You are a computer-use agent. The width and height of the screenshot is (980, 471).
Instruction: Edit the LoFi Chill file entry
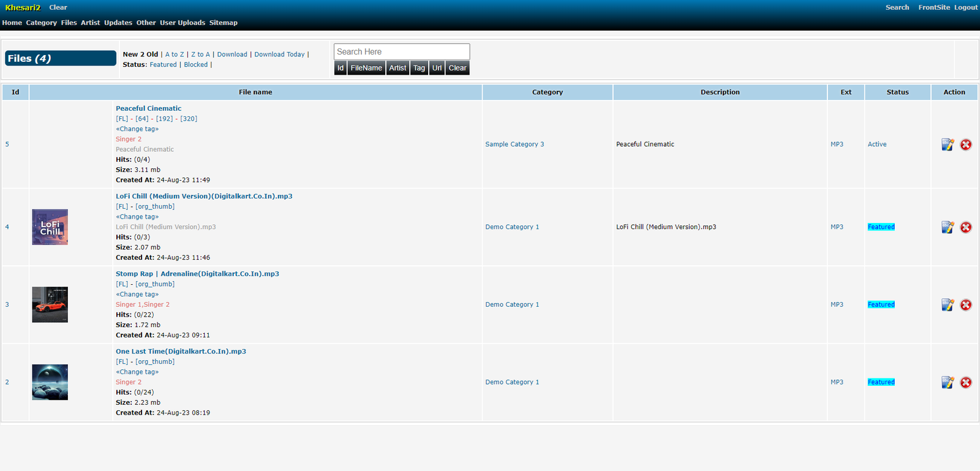[x=947, y=227]
